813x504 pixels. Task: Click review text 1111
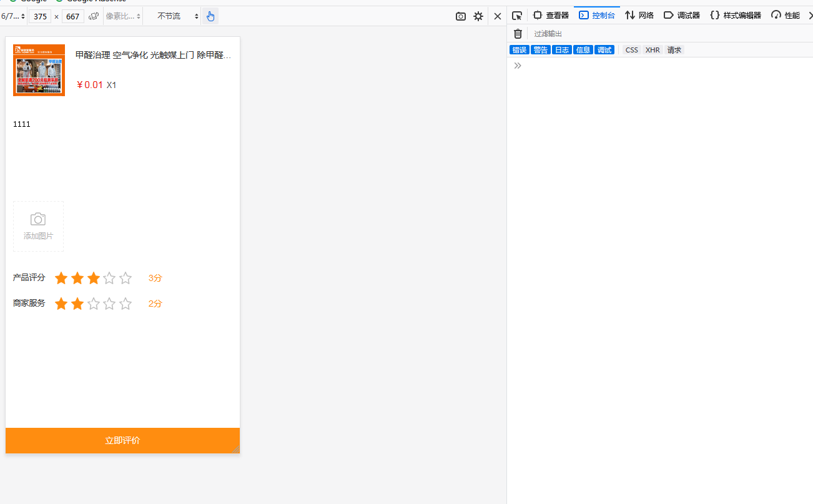22,124
